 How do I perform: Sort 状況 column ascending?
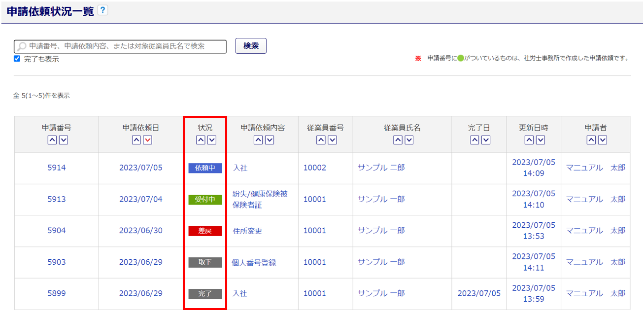click(200, 140)
